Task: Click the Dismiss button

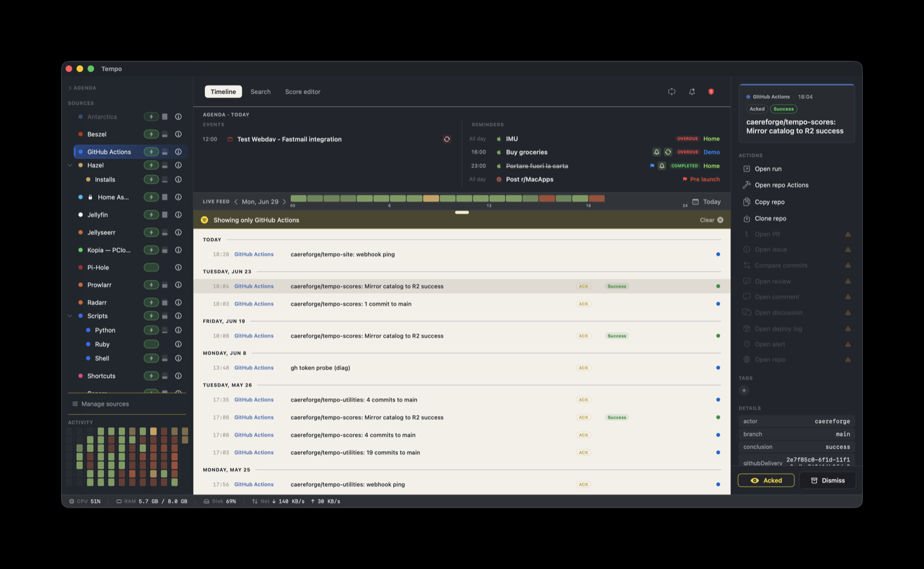Action: tap(828, 480)
